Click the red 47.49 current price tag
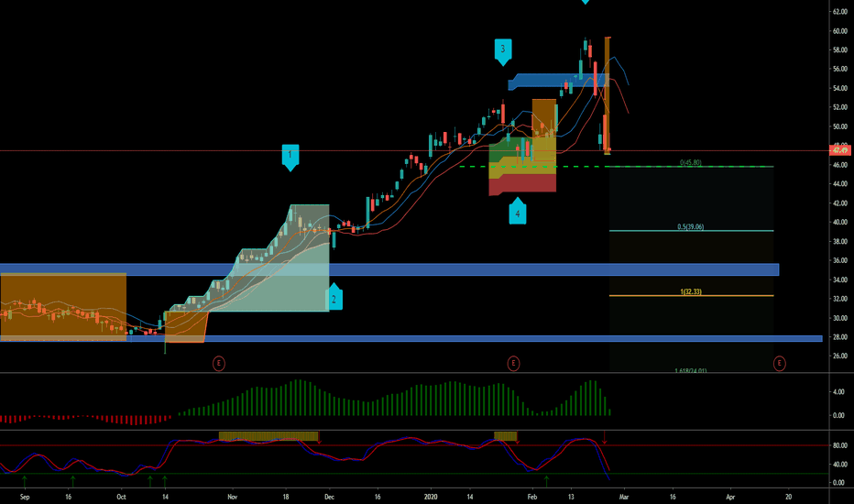The image size is (854, 504). pyautogui.click(x=840, y=150)
